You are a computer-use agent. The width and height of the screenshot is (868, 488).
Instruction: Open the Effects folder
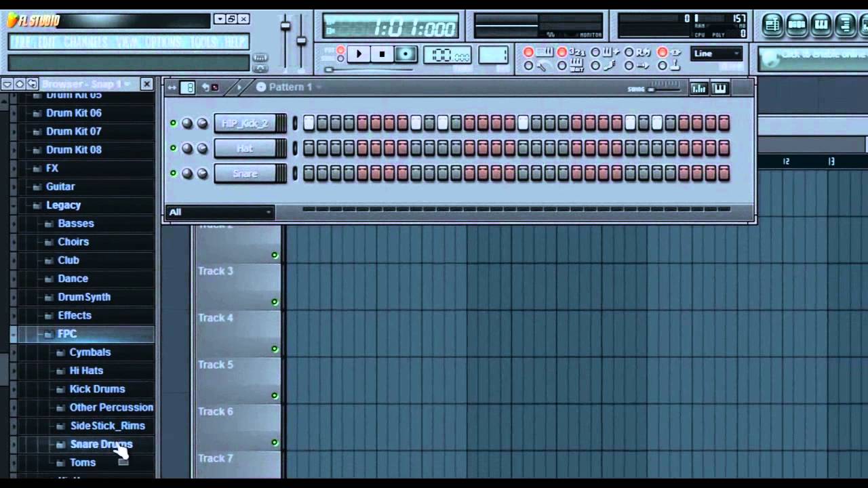[74, 315]
